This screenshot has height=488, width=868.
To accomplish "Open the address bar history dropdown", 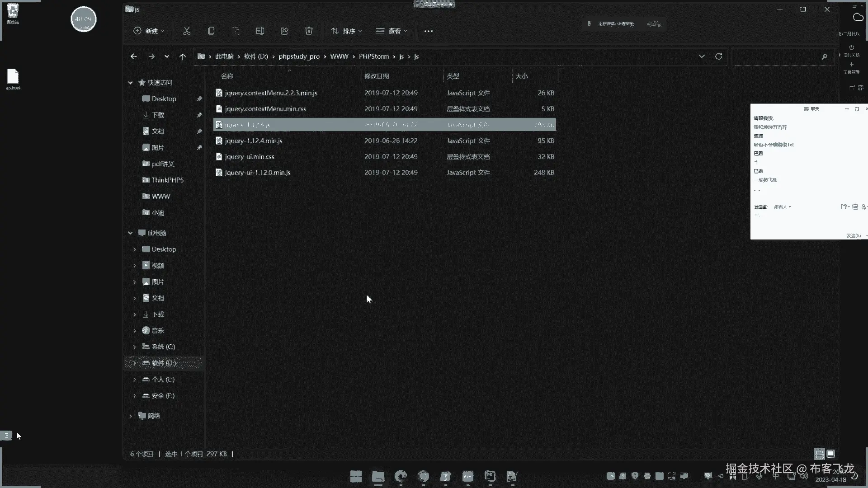I will [x=702, y=56].
